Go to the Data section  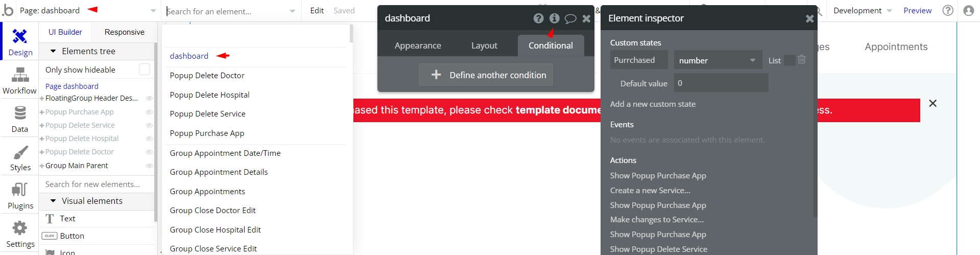(x=20, y=119)
